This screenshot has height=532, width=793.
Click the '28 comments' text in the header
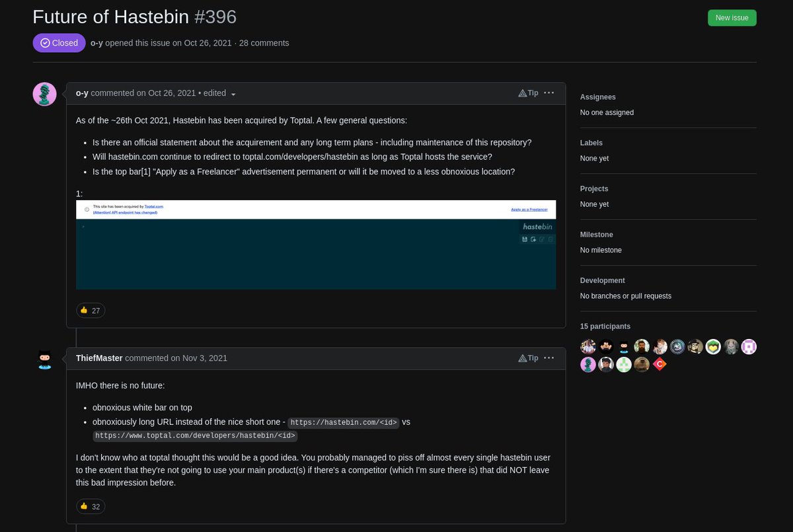pyautogui.click(x=264, y=43)
